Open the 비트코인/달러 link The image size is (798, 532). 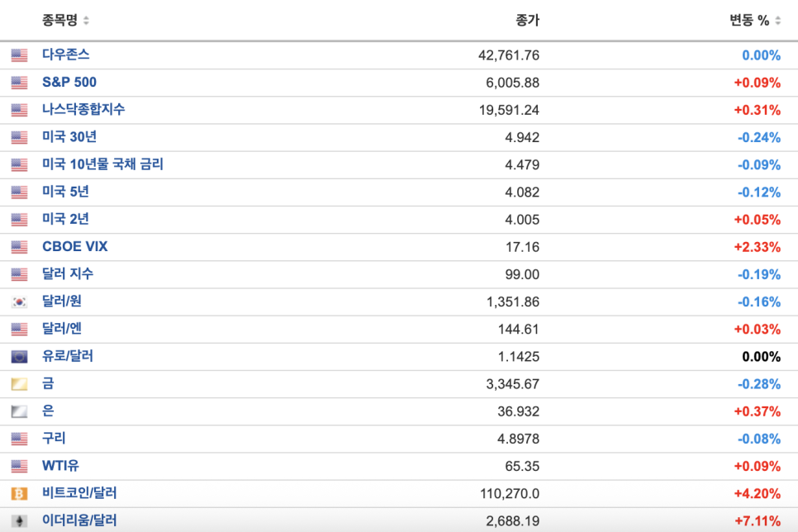click(79, 493)
